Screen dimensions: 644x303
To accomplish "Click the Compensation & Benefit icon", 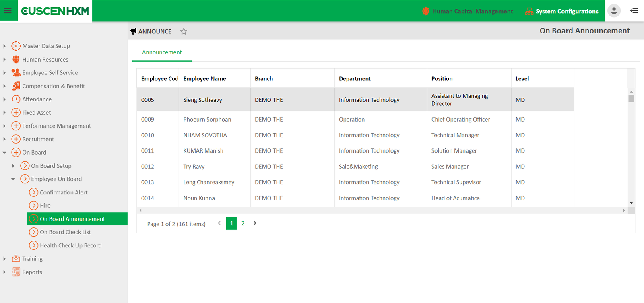I will (16, 86).
